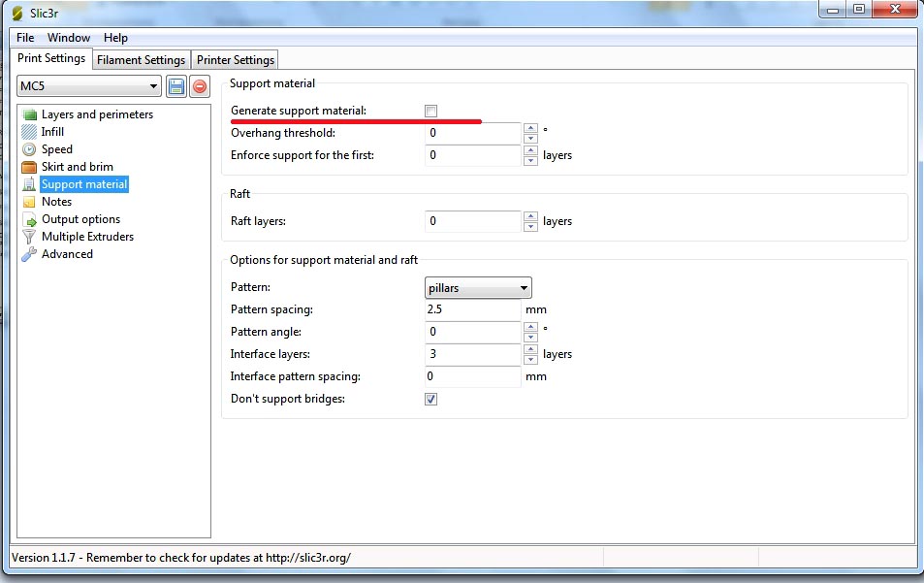This screenshot has width=924, height=583.
Task: Open the Speed settings page
Action: click(56, 149)
